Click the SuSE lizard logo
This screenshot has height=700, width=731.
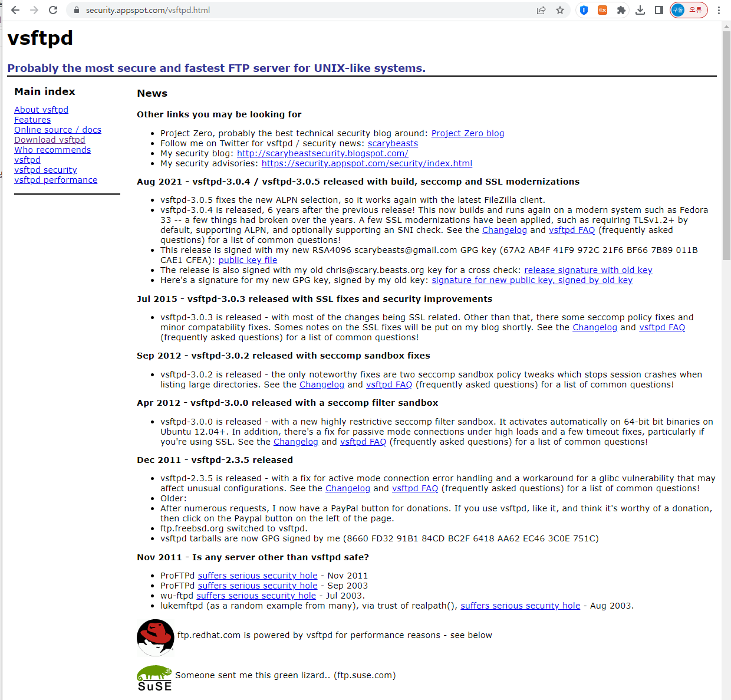pyautogui.click(x=154, y=678)
